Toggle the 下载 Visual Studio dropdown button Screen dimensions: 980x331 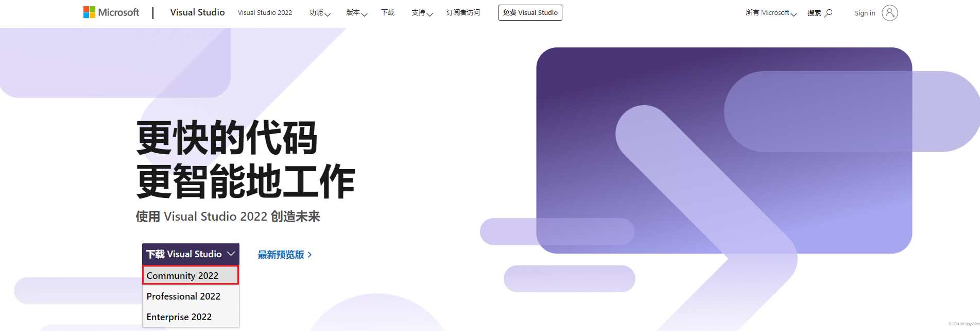click(191, 254)
